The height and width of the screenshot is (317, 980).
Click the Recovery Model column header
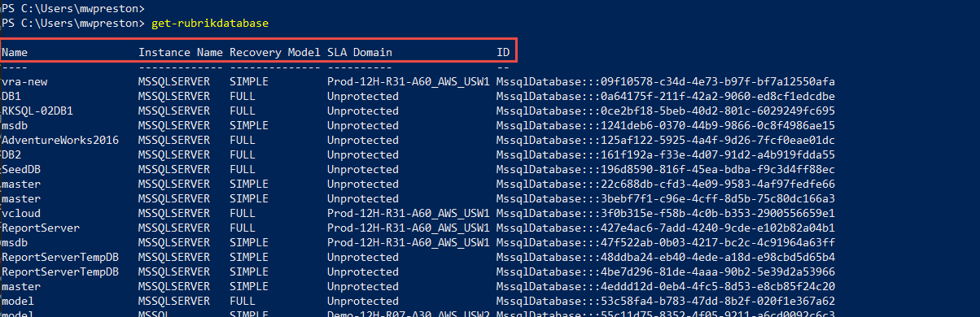click(275, 52)
